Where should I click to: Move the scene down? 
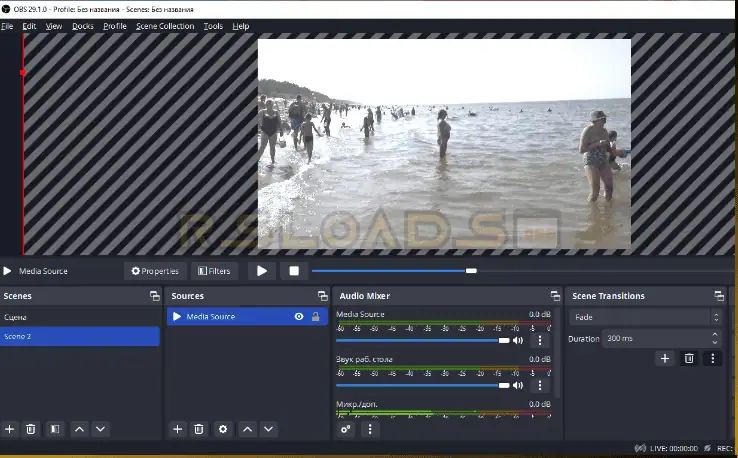(100, 429)
